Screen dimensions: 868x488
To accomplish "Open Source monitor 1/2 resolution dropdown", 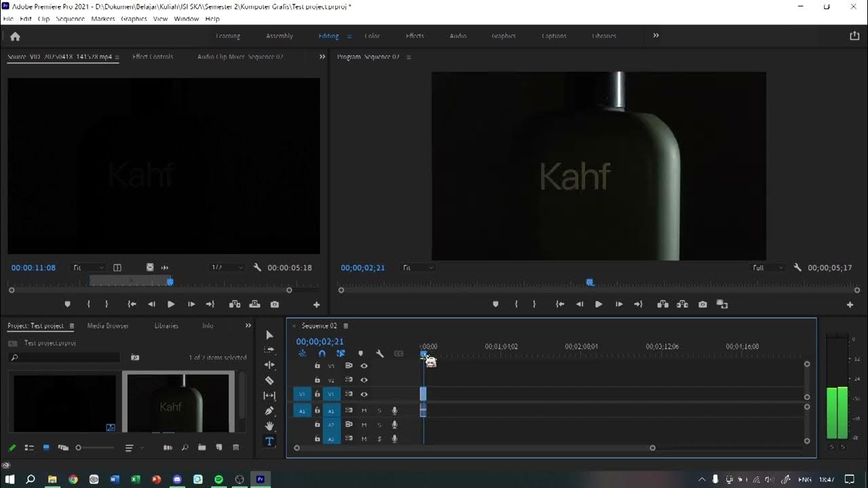I will coord(227,268).
